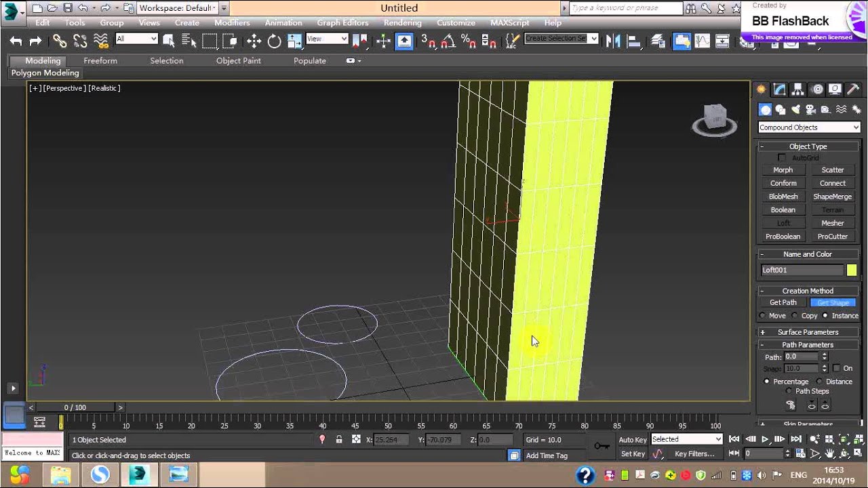Click the Auto Key button
Viewport: 868px width, 488px height.
pos(633,440)
